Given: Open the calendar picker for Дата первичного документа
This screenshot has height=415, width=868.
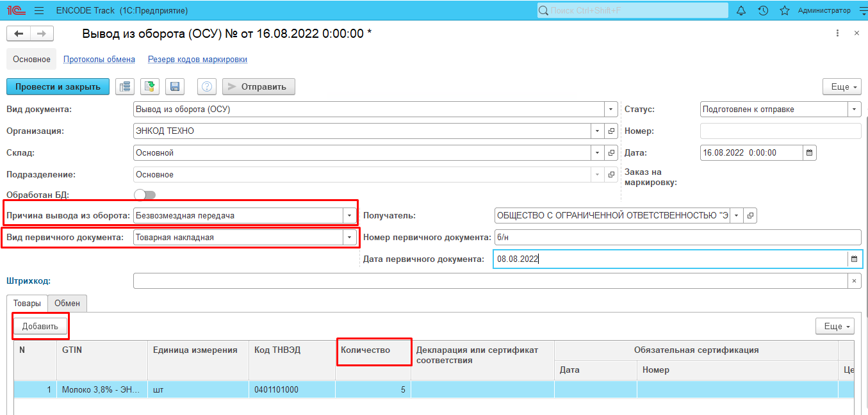Looking at the screenshot, I should point(853,259).
